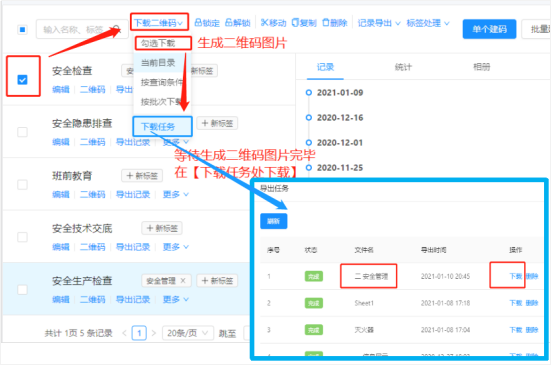Delete the Sheet1 export task
Image resolution: width=551 pixels, height=365 pixels.
532,303
